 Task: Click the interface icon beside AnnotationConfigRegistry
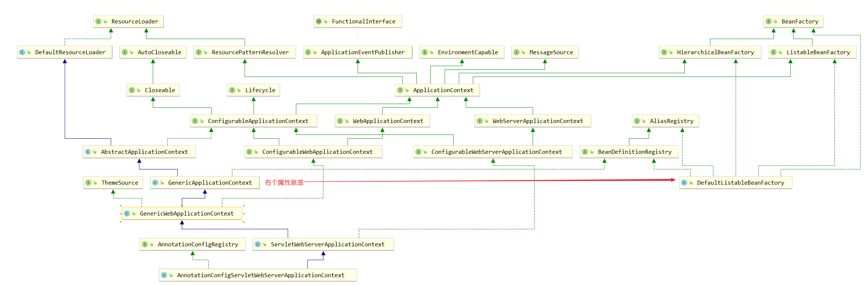pyautogui.click(x=145, y=244)
